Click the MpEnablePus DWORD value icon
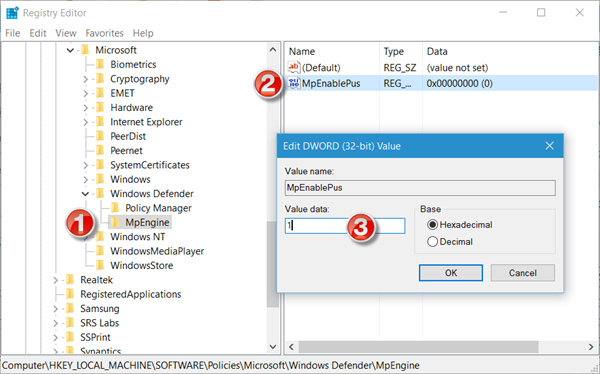 pos(294,83)
